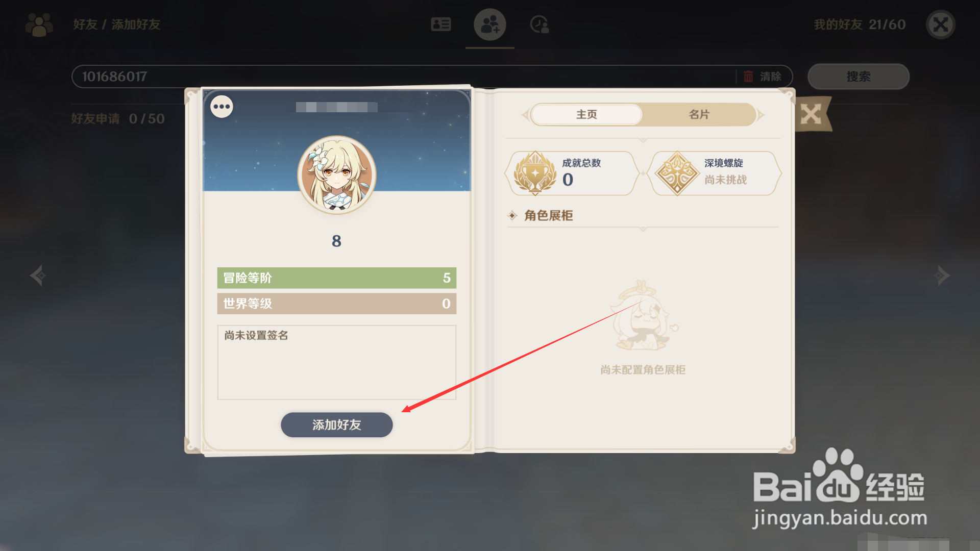Open the recent co-op players icon
The width and height of the screenshot is (980, 551).
click(x=540, y=24)
